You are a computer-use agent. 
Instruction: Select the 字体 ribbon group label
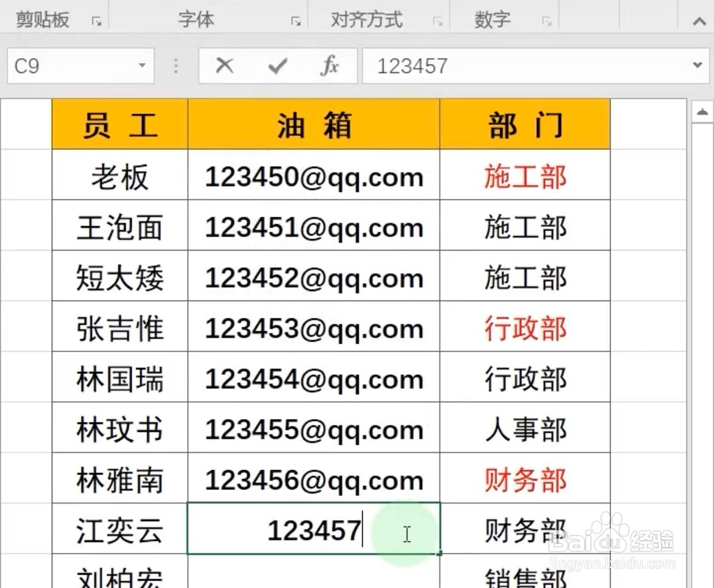tap(195, 18)
